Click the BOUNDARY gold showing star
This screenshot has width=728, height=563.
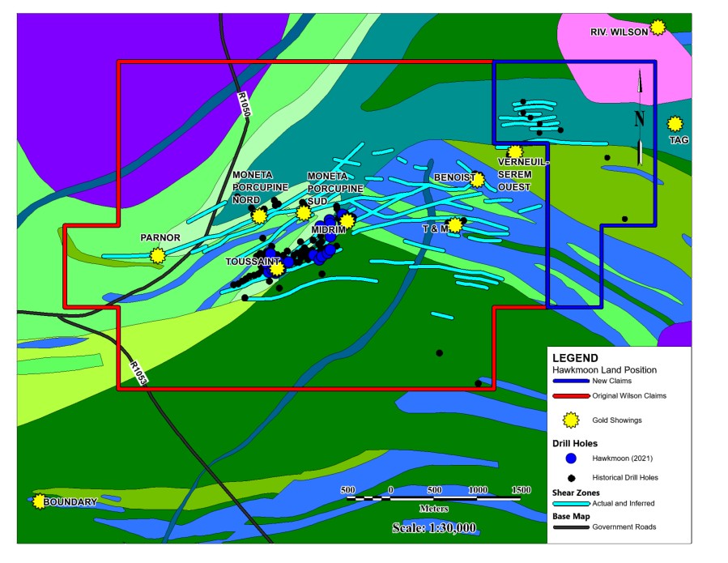[x=40, y=501]
